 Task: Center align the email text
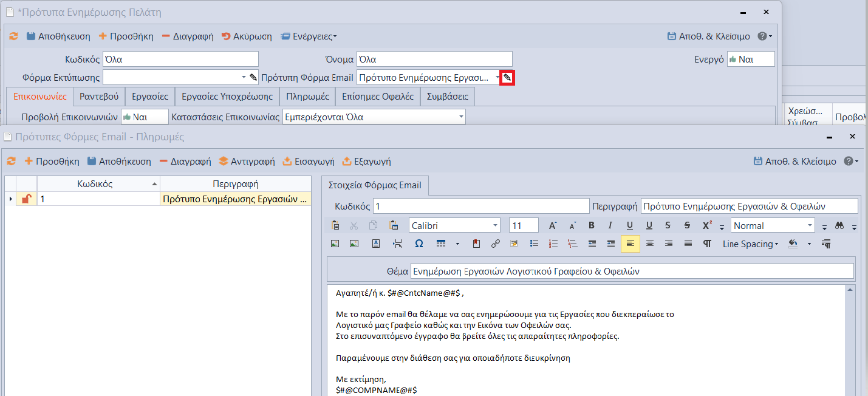click(x=649, y=244)
